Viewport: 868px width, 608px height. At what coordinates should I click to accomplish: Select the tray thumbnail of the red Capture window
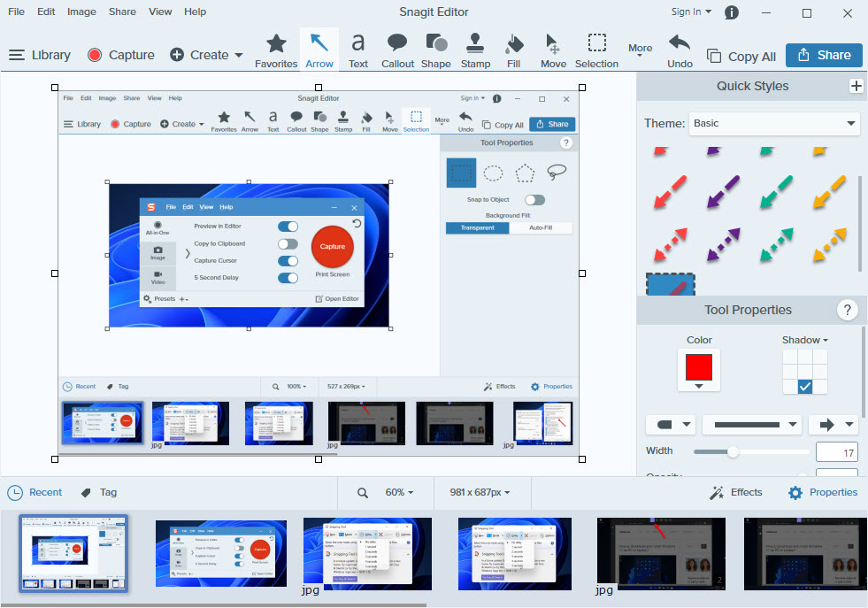[x=221, y=553]
